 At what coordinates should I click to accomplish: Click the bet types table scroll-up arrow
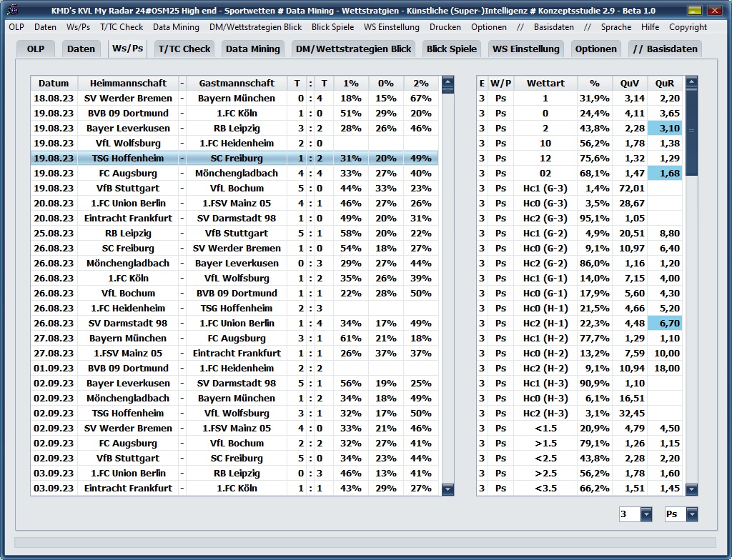[692, 82]
